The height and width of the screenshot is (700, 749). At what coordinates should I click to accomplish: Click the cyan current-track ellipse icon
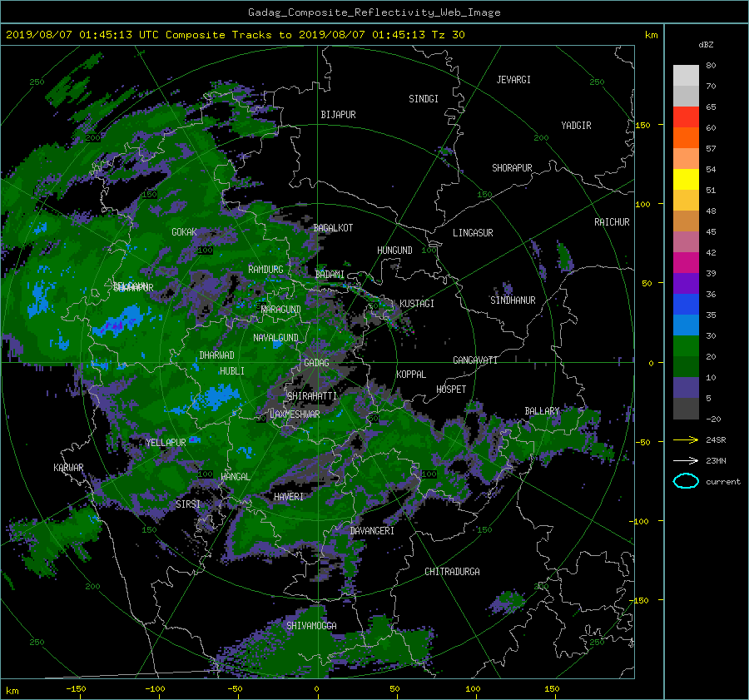(686, 481)
